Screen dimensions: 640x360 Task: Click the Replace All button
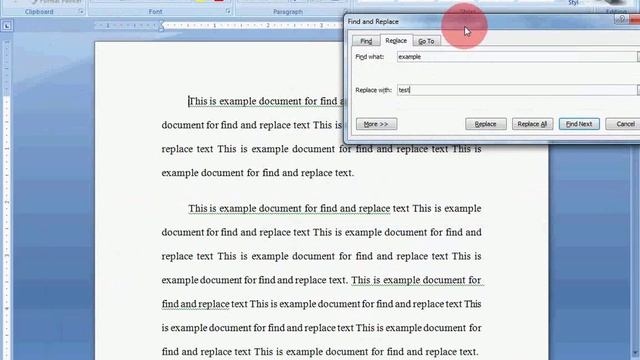(x=532, y=124)
